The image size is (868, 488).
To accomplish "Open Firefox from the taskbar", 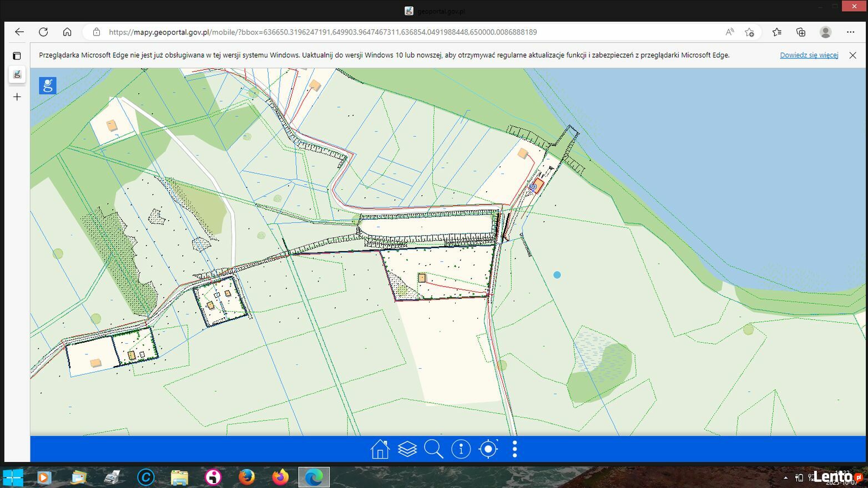I will click(246, 477).
